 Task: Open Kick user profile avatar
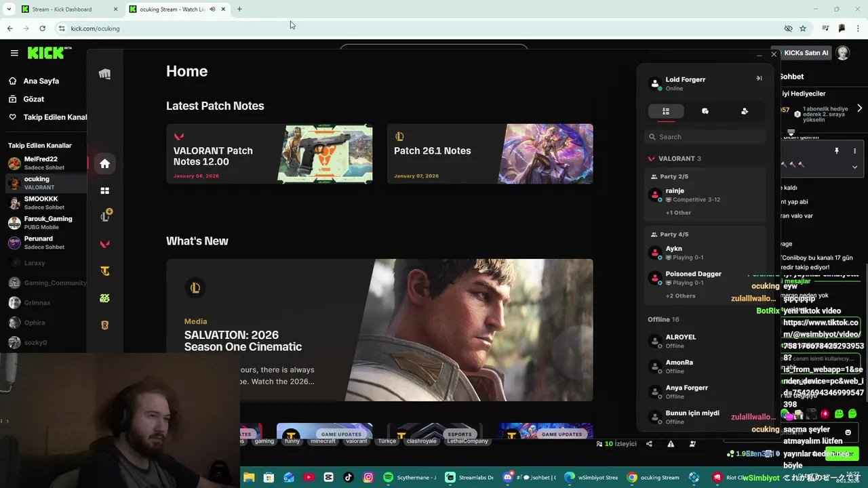click(843, 53)
